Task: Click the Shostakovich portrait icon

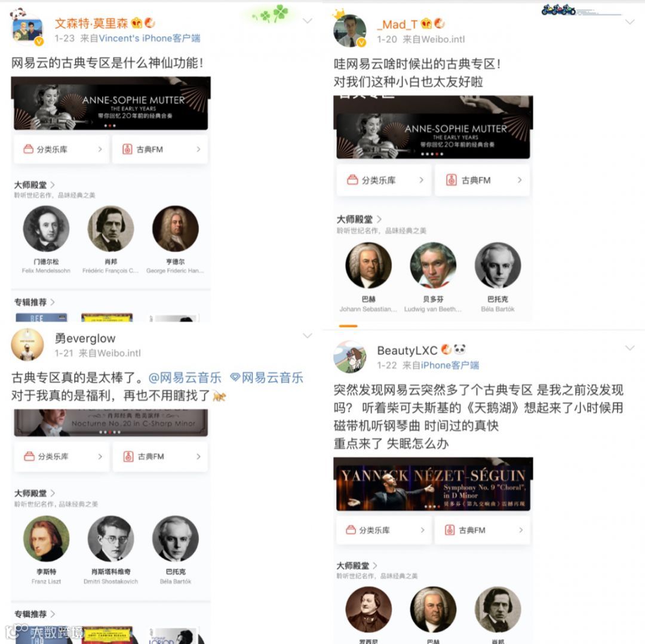Action: 110,538
